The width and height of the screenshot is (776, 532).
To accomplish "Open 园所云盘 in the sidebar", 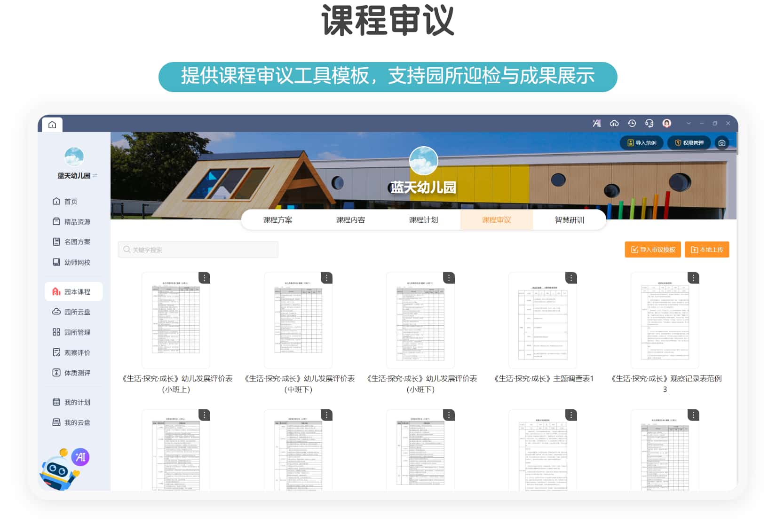I will click(x=75, y=312).
